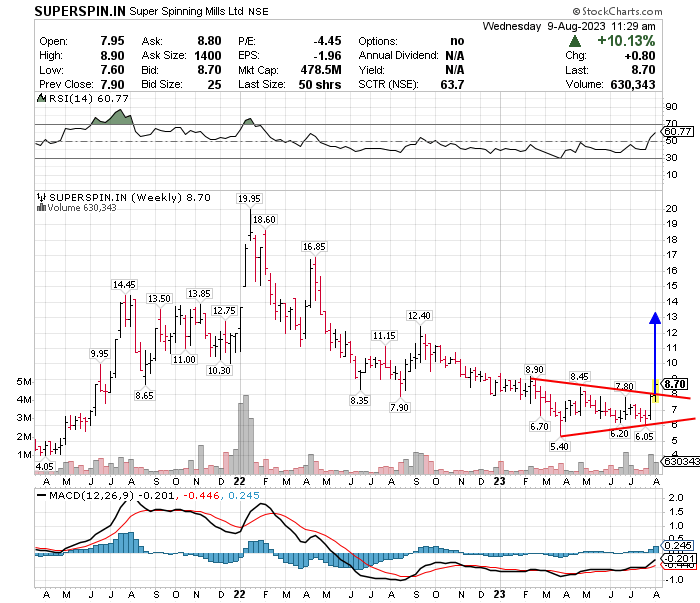Click the 11.00 low price label
The image size is (700, 603).
tap(184, 360)
